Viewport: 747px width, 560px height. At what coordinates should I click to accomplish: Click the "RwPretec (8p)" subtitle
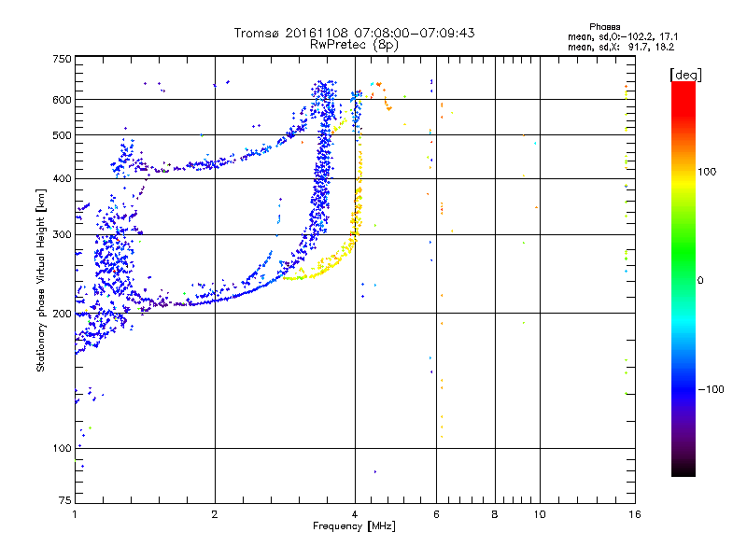point(354,45)
